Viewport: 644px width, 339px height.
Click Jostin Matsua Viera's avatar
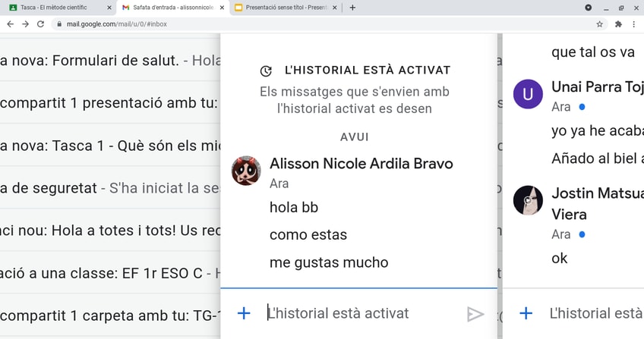[x=528, y=200]
